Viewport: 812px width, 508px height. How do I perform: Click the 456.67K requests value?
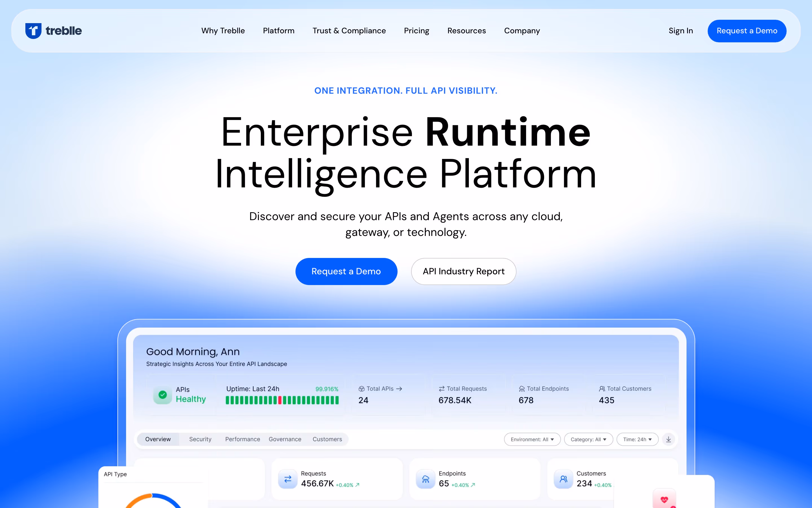click(317, 483)
